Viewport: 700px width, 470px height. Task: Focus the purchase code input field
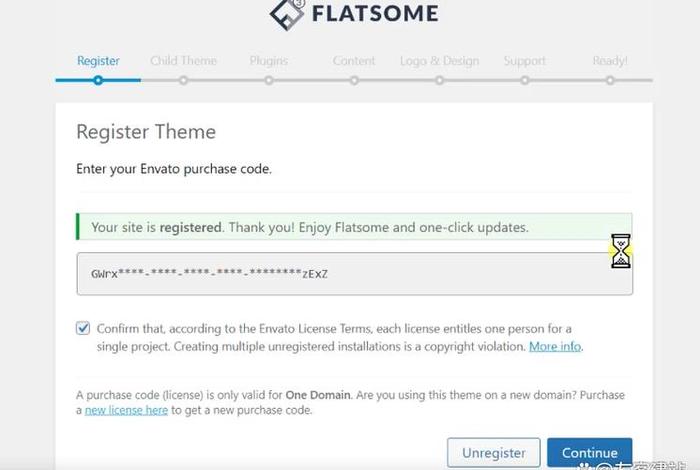(354, 274)
